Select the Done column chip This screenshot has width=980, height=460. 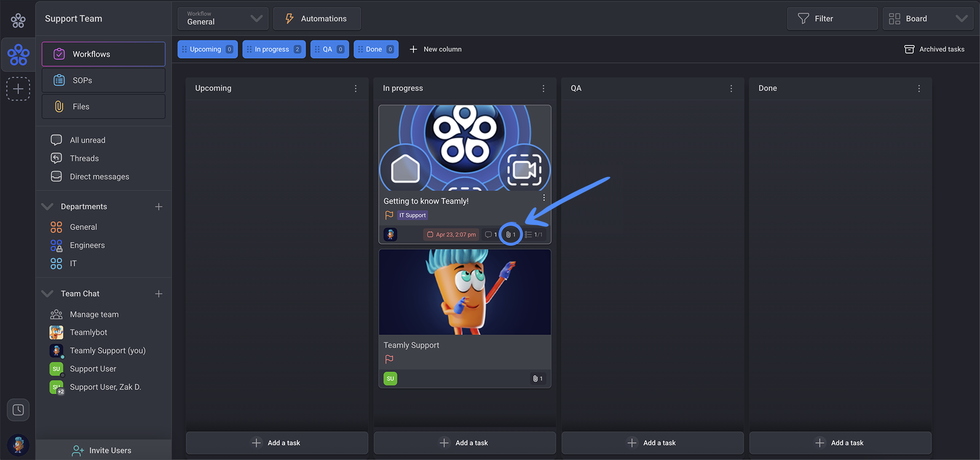click(x=376, y=49)
